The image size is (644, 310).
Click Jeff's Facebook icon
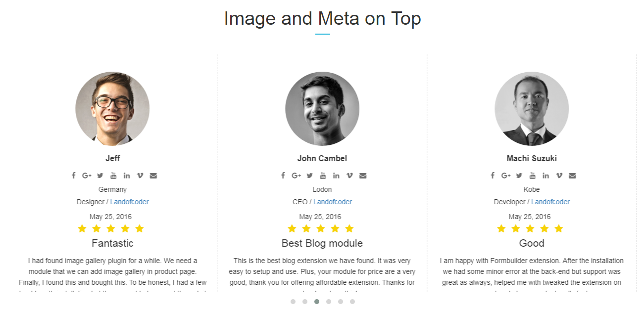(x=73, y=176)
